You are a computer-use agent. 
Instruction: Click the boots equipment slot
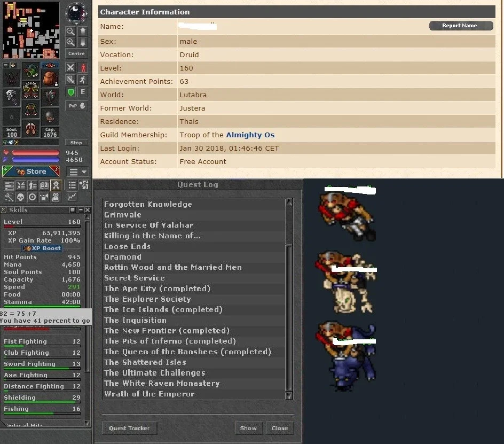[x=31, y=128]
